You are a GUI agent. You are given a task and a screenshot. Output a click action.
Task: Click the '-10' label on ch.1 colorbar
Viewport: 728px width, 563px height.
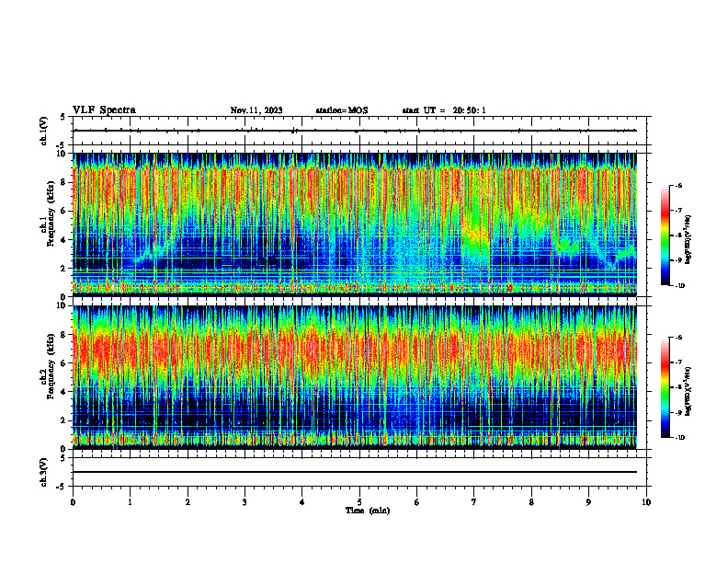click(x=680, y=286)
